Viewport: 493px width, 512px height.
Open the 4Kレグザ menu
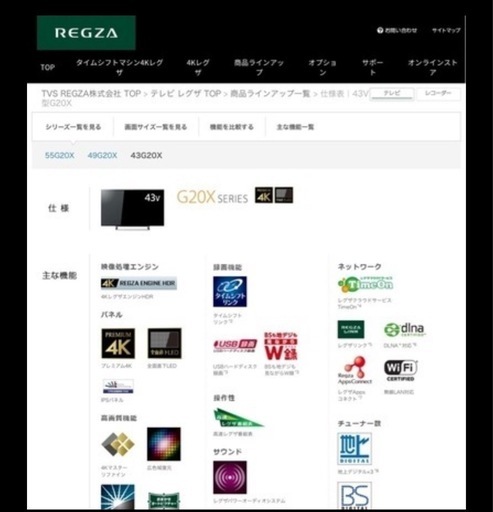point(198,67)
